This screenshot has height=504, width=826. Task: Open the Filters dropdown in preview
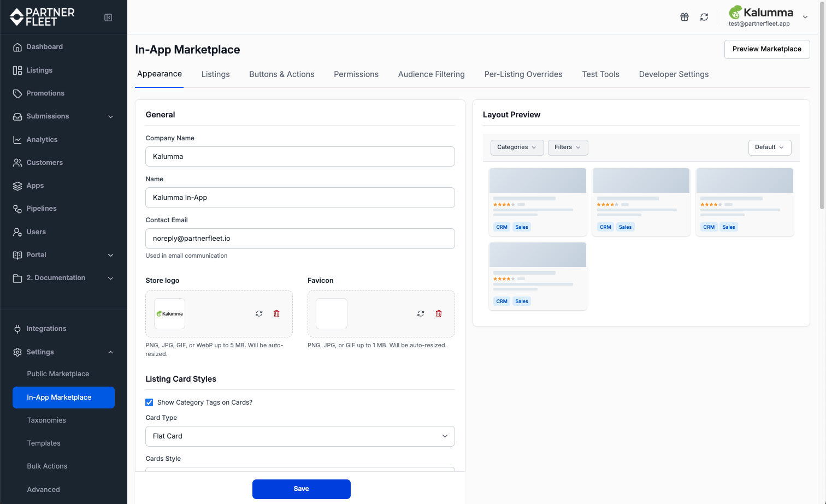click(568, 147)
